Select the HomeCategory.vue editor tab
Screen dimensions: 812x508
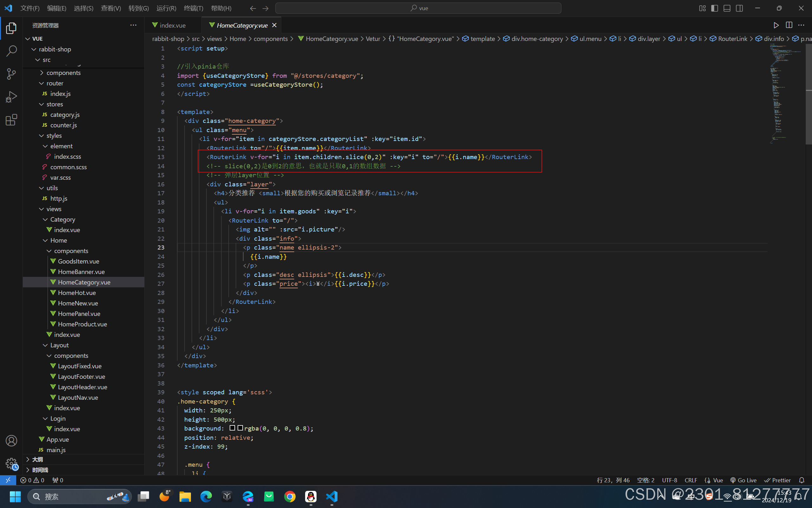(242, 25)
